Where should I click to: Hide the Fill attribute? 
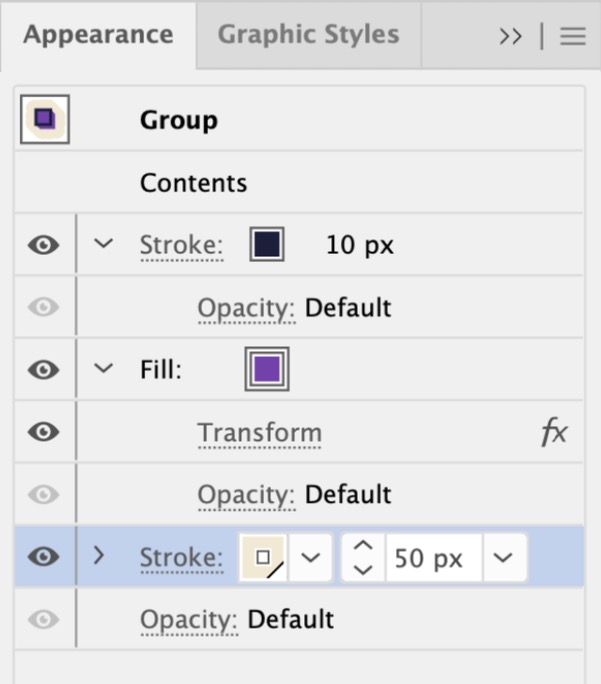(x=43, y=369)
